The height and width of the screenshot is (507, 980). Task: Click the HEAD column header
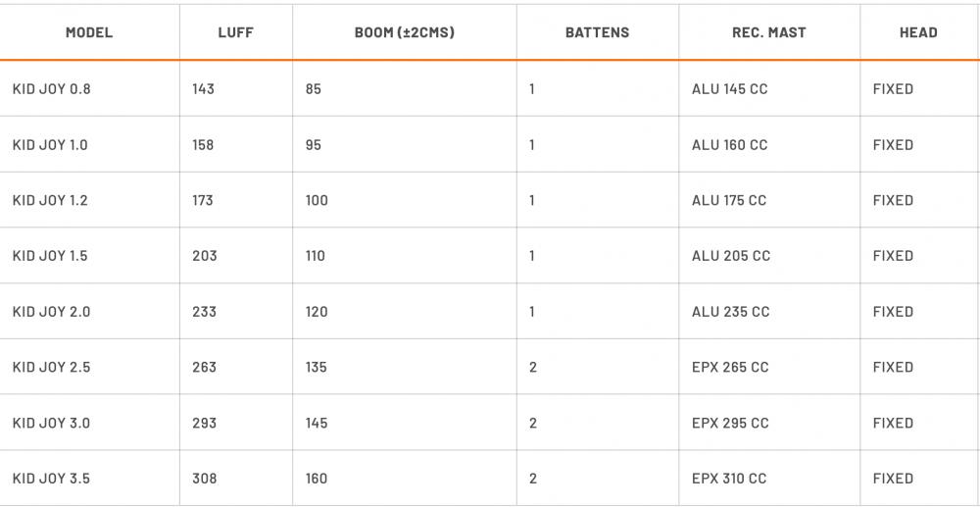click(918, 32)
